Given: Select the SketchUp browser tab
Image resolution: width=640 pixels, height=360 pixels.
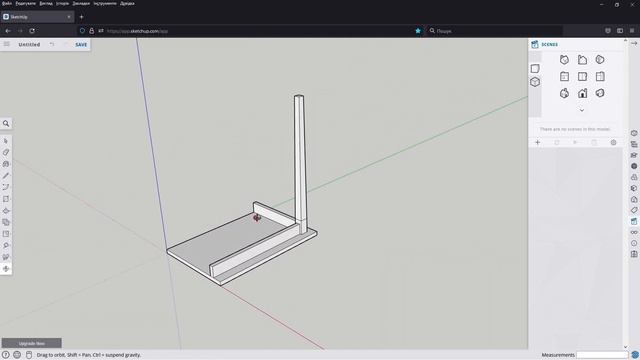Looking at the screenshot, I should click(x=37, y=17).
